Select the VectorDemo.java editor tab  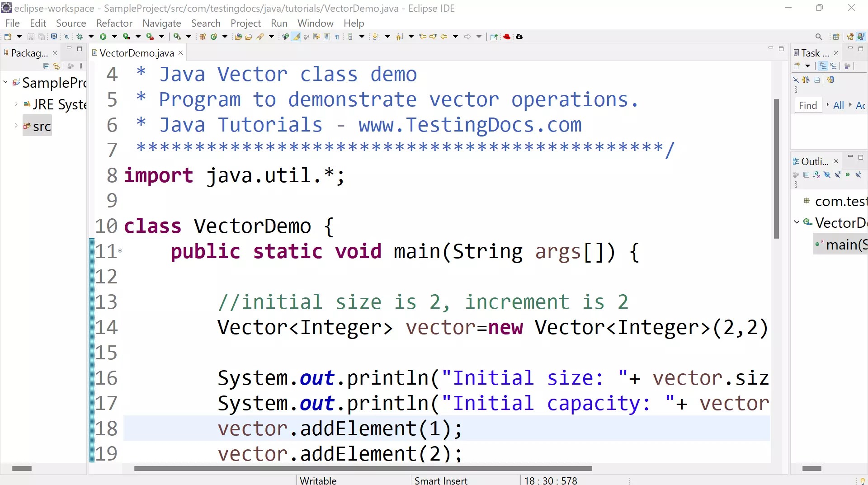(x=137, y=53)
